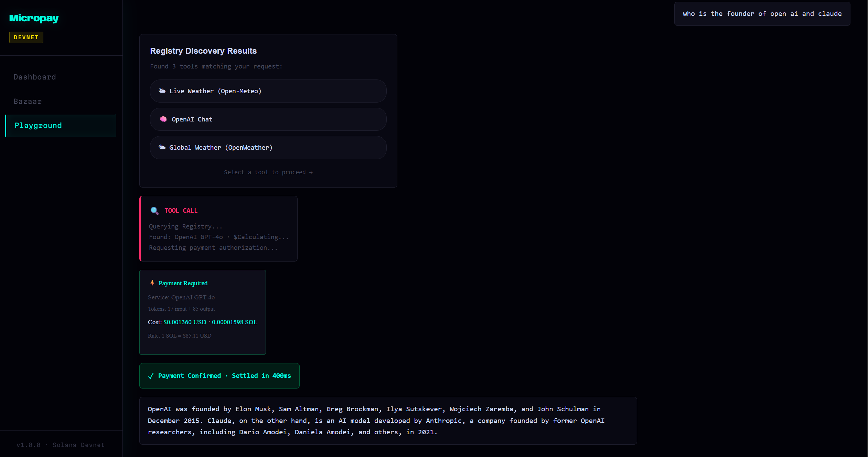Click the checkmark icon in Payment Confirmed
The height and width of the screenshot is (457, 868).
point(151,376)
